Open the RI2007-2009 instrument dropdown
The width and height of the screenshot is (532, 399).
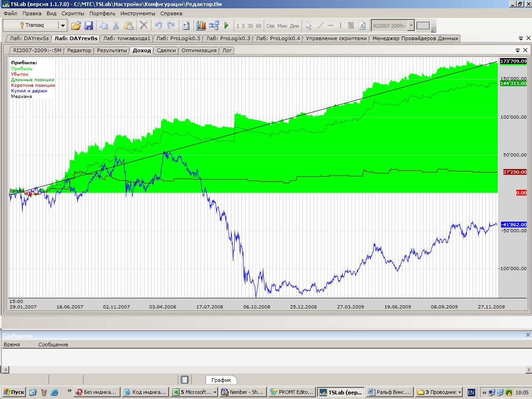coord(411,26)
